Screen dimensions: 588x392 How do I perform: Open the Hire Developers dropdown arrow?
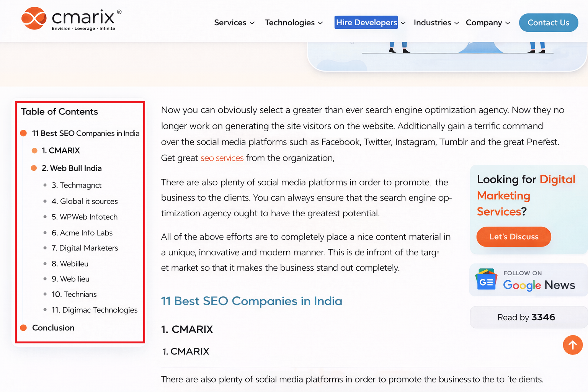pos(403,23)
